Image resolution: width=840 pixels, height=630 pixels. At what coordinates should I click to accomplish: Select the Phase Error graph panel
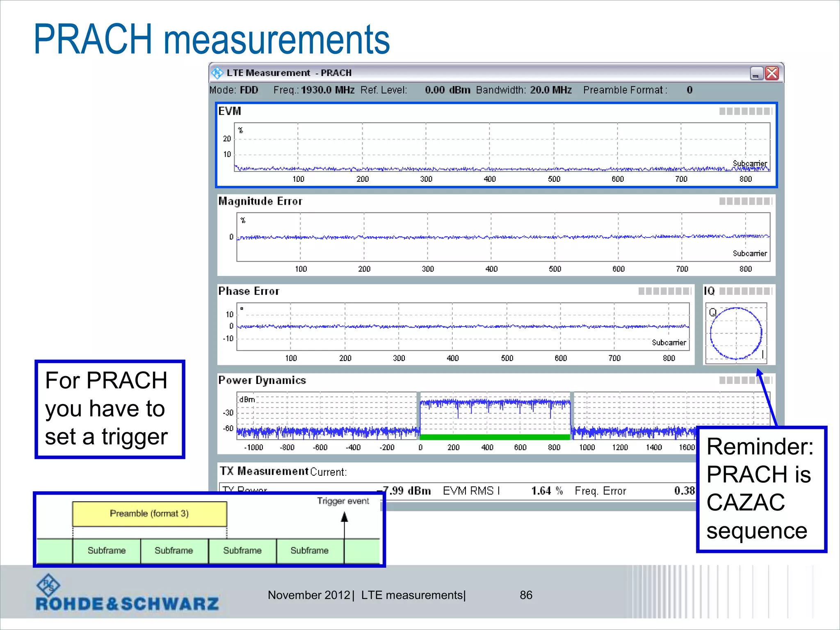(456, 324)
